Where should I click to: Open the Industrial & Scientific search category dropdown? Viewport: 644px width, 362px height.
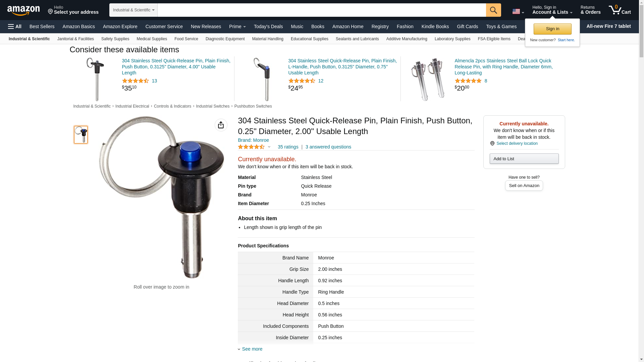coord(133,10)
